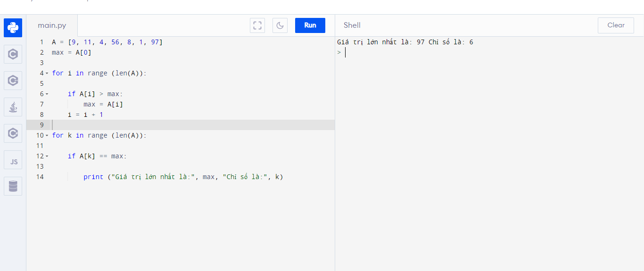Toggle dark mode with moon icon
This screenshot has width=644, height=271.
280,25
